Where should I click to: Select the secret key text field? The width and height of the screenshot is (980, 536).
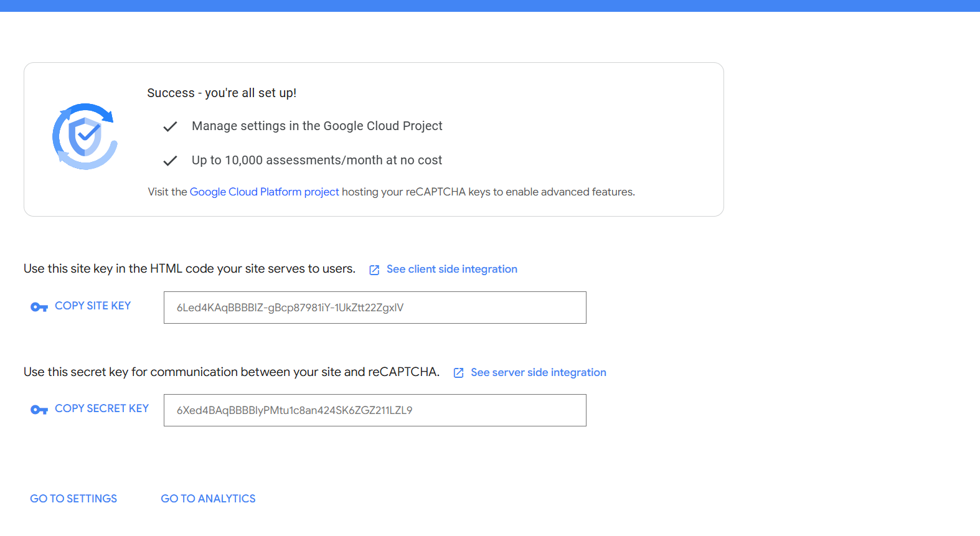[375, 410]
